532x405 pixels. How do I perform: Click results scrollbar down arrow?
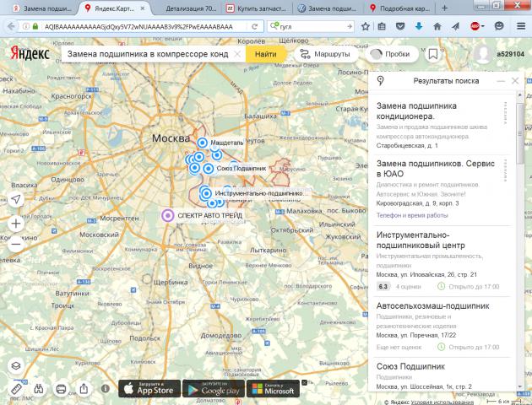519,386
